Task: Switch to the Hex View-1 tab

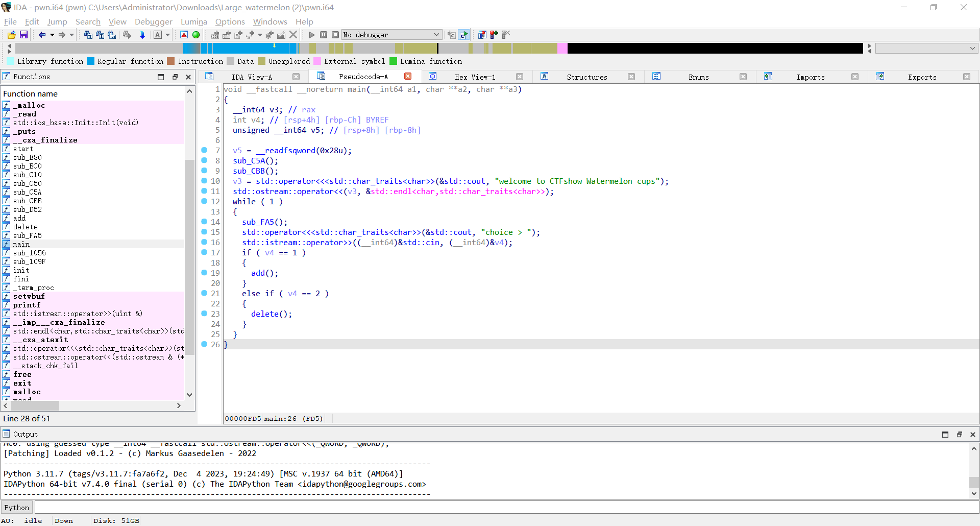Action: coord(475,77)
